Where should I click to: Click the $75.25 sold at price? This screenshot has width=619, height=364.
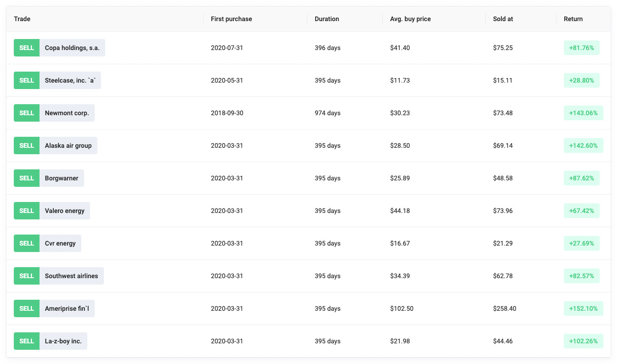pos(503,48)
